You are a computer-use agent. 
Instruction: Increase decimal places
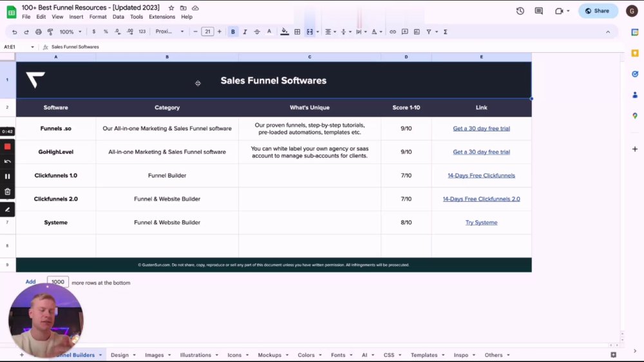130,32
